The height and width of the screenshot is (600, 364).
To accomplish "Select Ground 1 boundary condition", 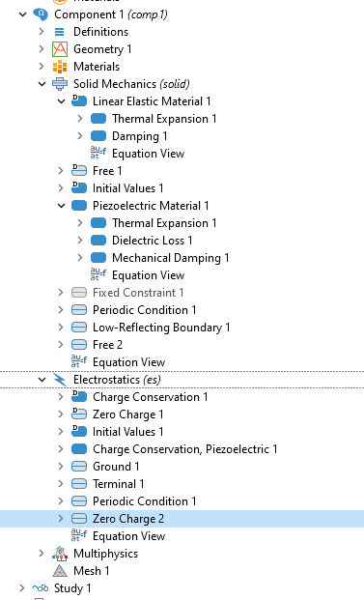I will pyautogui.click(x=116, y=467).
